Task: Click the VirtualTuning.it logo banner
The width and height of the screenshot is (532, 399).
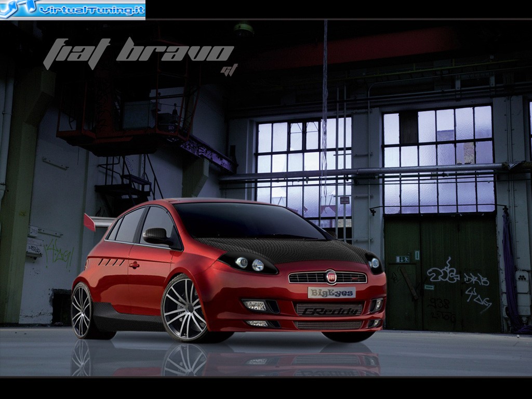Action: [x=73, y=10]
